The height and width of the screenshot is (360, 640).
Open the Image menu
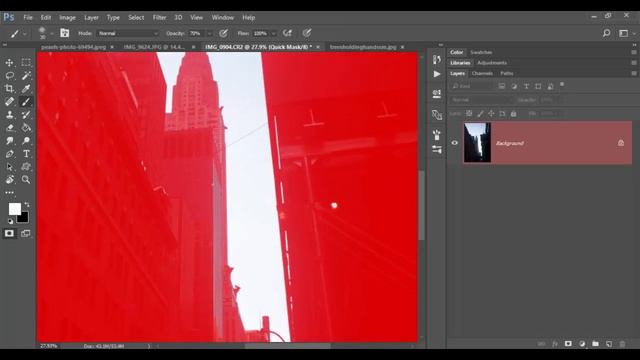(67, 18)
